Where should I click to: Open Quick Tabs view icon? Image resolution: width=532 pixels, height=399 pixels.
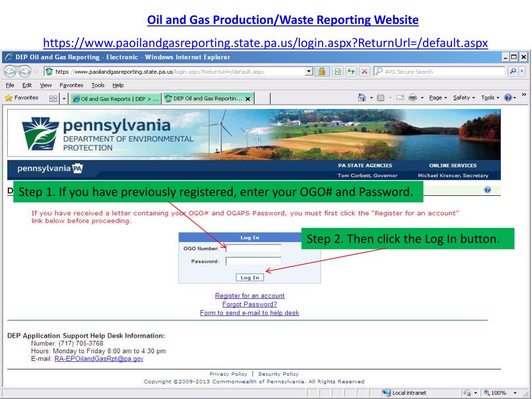[54, 98]
